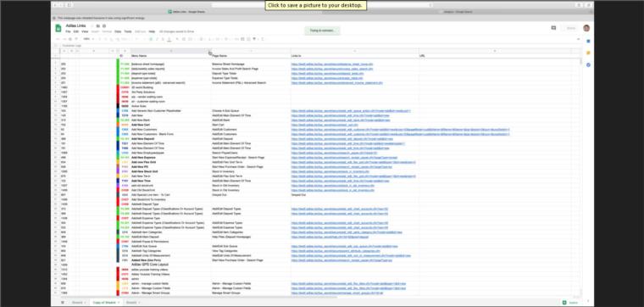The image size is (644, 307).
Task: Open the Help menu
Action: (152, 31)
